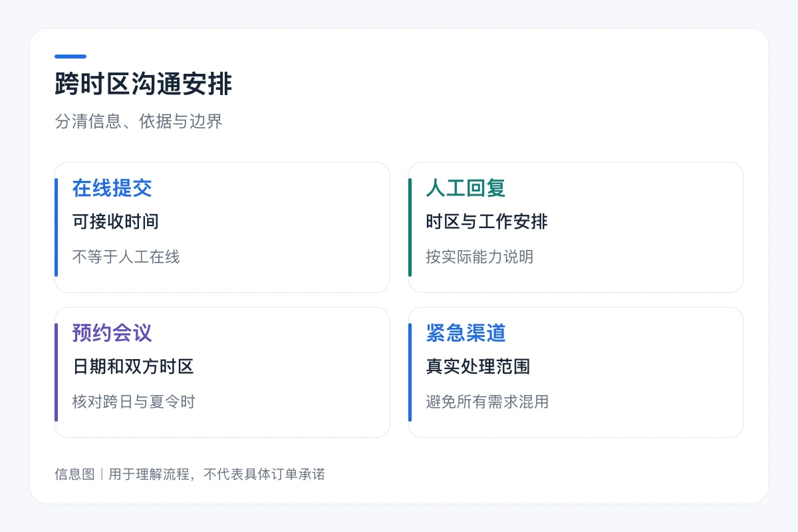Click the text 可接收时间
This screenshot has width=798, height=532.
point(116,221)
